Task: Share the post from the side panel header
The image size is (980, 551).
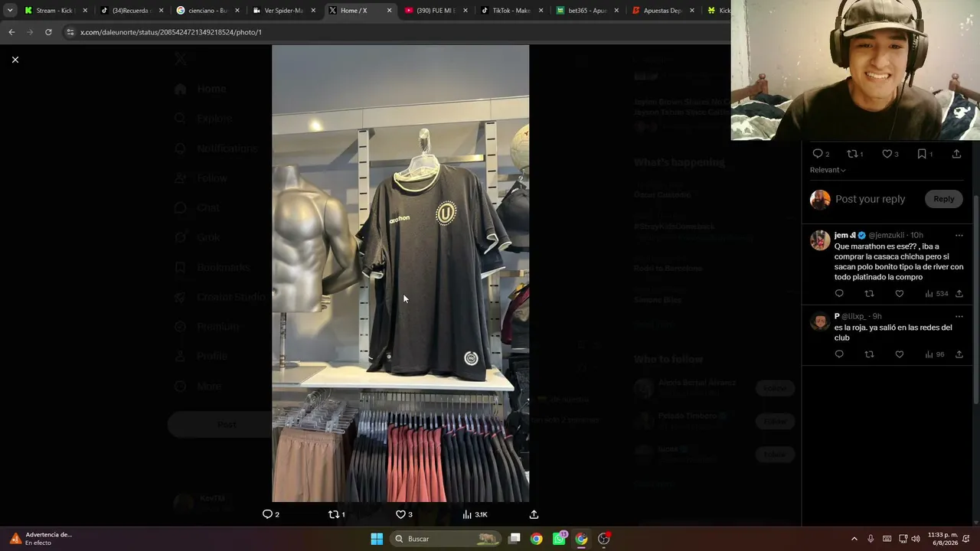Action: [956, 154]
